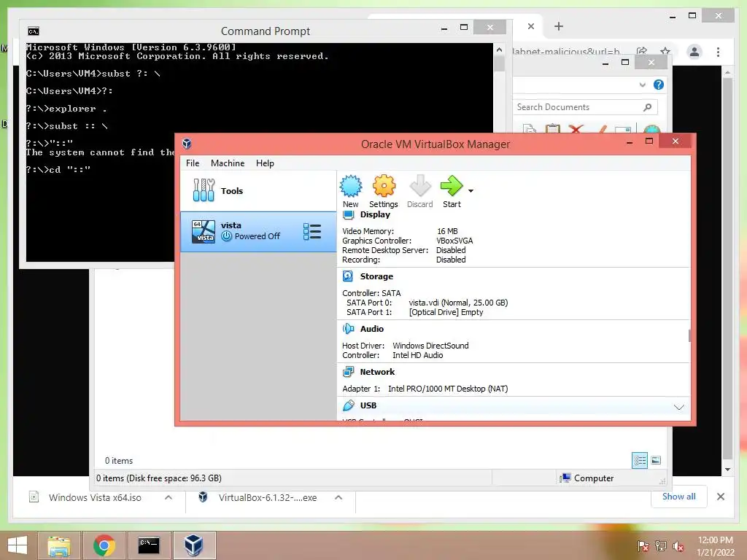Open Chrome from the taskbar

coord(104,545)
